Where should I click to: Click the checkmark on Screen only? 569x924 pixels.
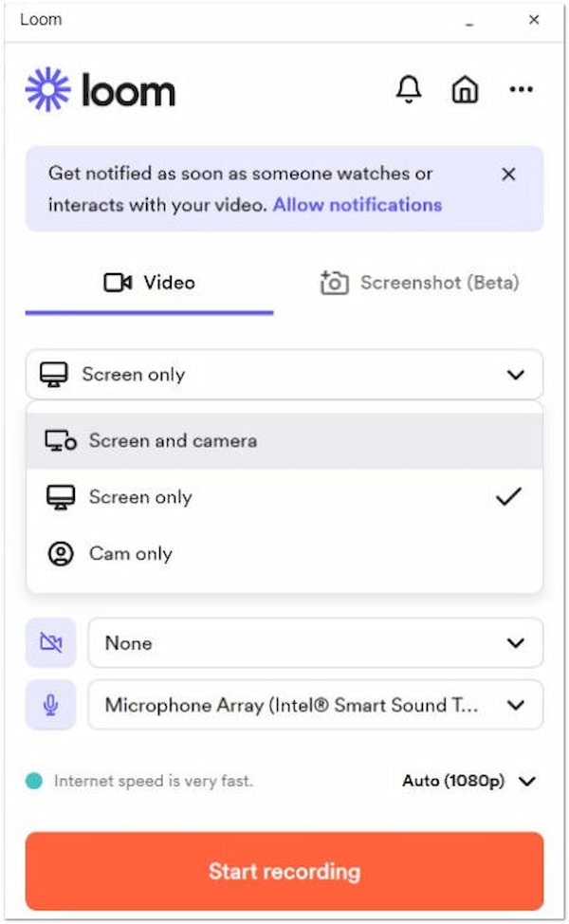(x=509, y=495)
